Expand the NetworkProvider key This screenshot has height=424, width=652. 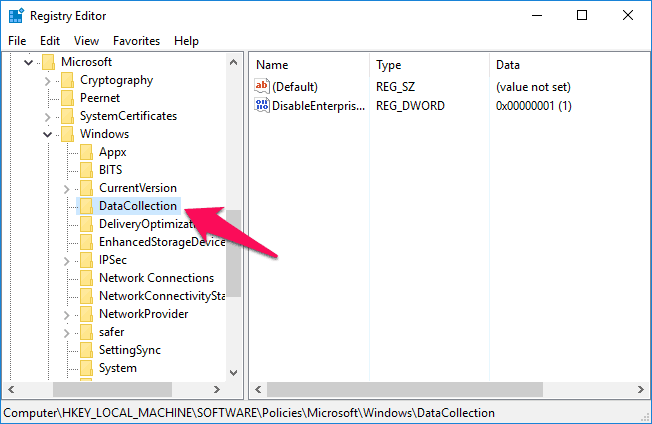coord(67,315)
